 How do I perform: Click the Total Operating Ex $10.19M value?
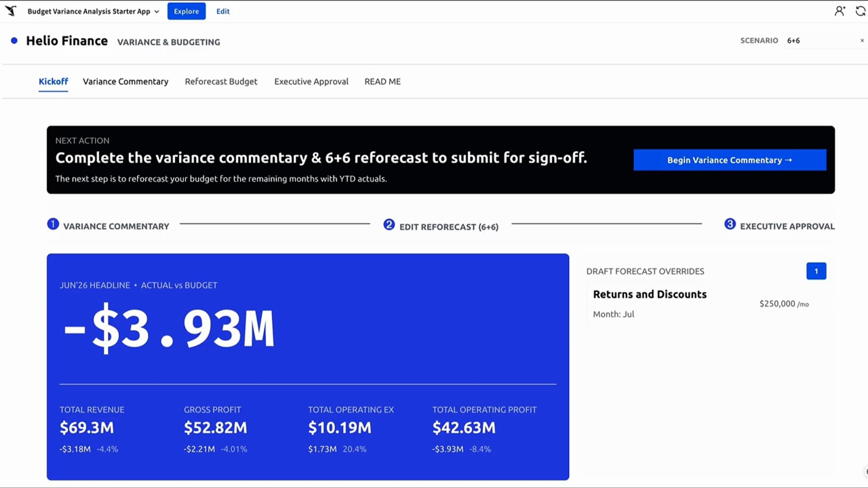[x=340, y=428]
